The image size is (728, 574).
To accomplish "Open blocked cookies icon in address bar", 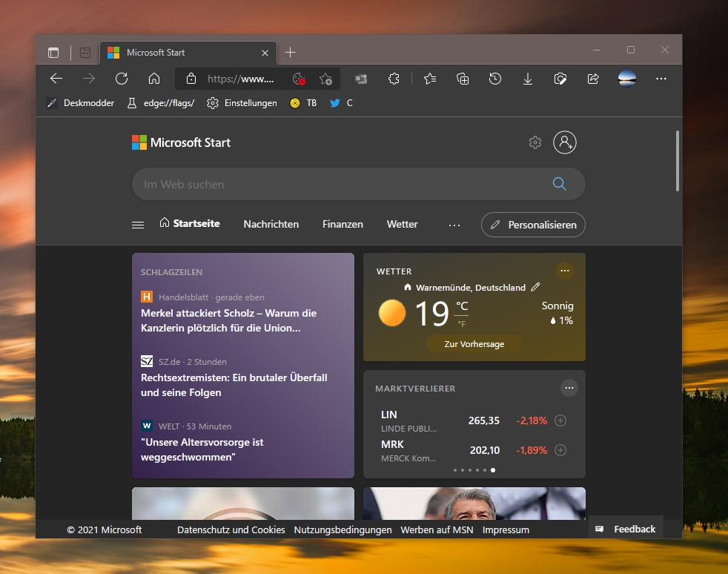I will pyautogui.click(x=299, y=79).
